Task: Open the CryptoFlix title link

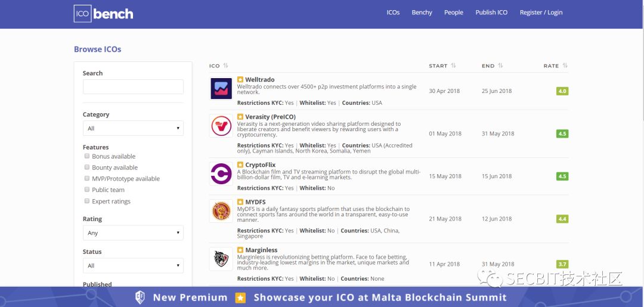Action: click(x=261, y=165)
